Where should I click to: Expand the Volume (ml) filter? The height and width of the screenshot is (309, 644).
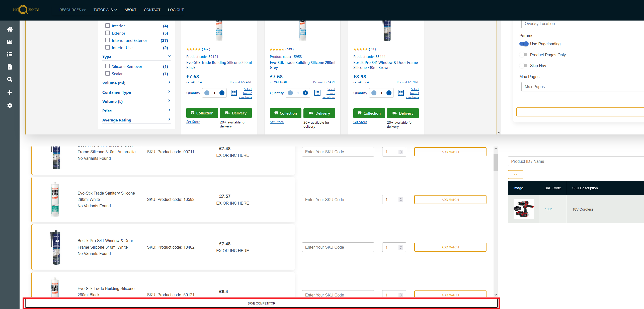pyautogui.click(x=169, y=82)
